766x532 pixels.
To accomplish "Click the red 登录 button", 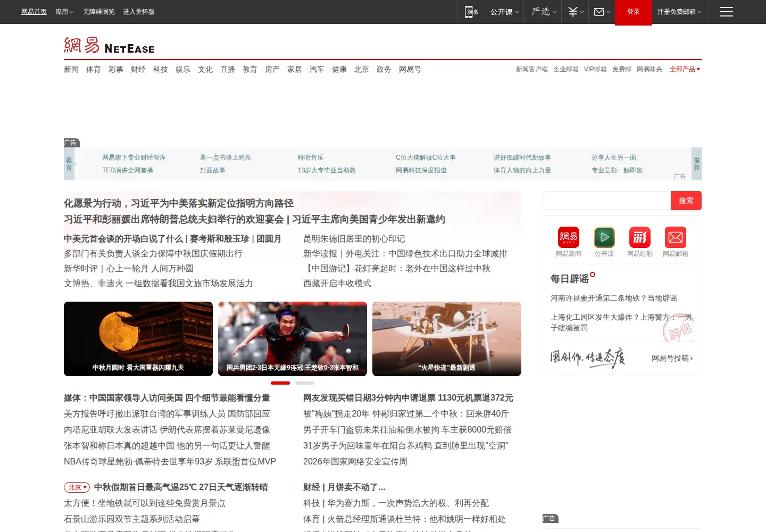I will point(633,12).
